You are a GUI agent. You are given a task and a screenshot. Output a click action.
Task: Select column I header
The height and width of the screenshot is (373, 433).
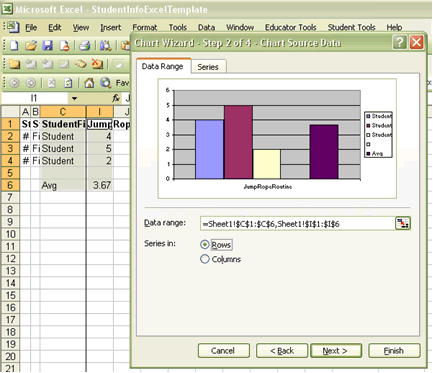[x=99, y=112]
